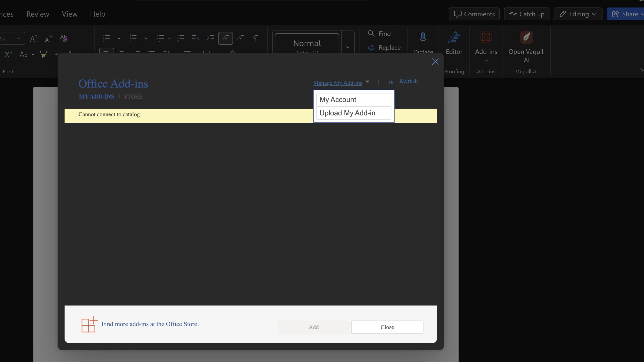Image resolution: width=644 pixels, height=362 pixels.
Task: Open the Add-ins ribbon menu
Action: pos(486,47)
